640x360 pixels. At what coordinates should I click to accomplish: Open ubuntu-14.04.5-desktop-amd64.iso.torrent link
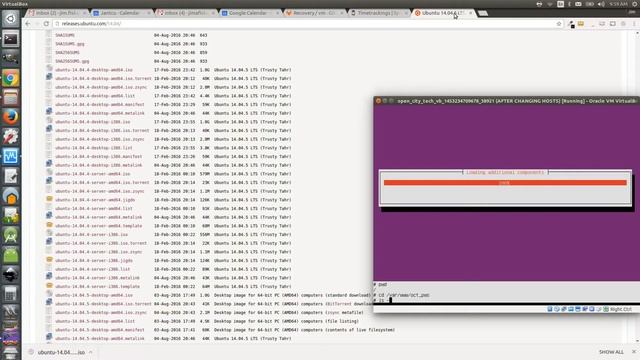pos(103,304)
